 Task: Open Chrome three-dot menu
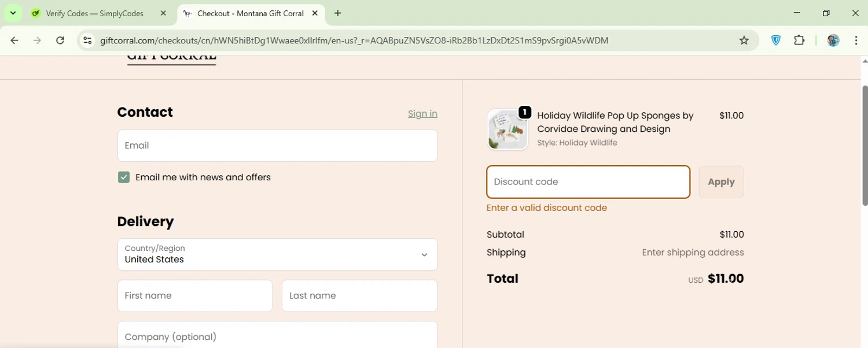(x=856, y=40)
